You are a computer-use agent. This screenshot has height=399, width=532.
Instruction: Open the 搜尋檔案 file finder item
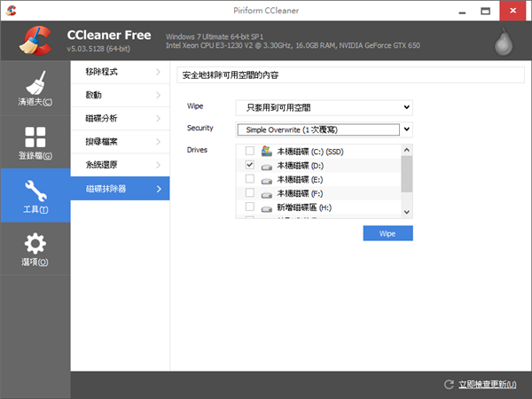tap(120, 142)
